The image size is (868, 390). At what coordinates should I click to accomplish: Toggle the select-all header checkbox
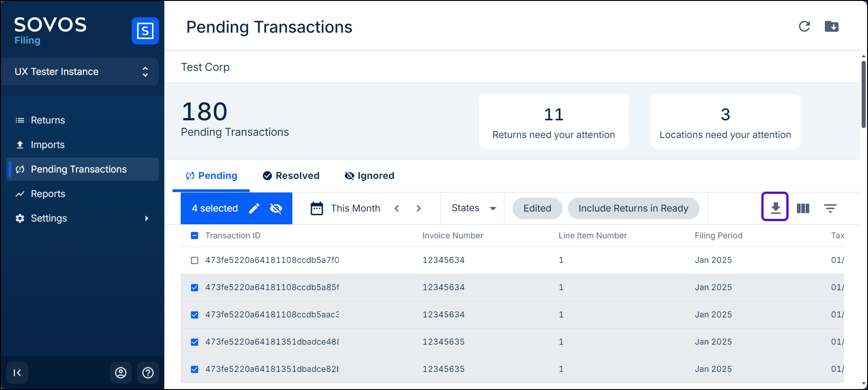pyautogui.click(x=195, y=236)
